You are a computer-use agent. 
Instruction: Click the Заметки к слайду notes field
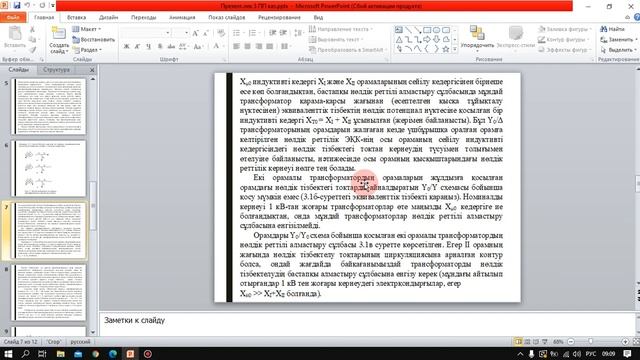pyautogui.click(x=367, y=324)
